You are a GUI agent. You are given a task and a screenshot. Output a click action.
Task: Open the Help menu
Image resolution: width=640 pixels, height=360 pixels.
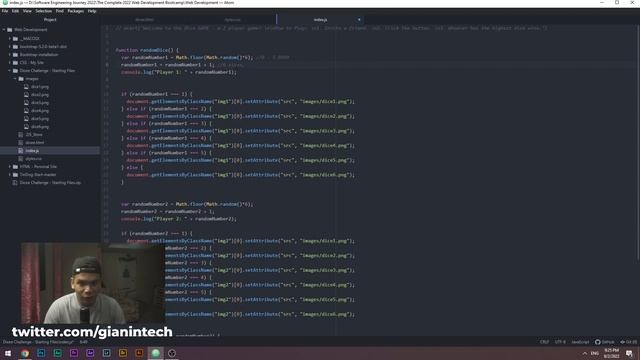pos(92,11)
